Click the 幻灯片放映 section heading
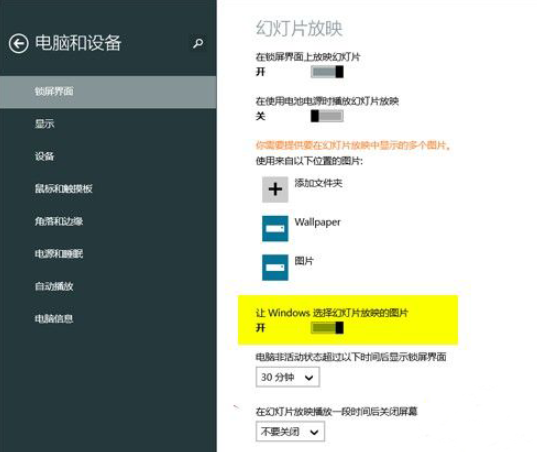The image size is (537, 452). (299, 28)
